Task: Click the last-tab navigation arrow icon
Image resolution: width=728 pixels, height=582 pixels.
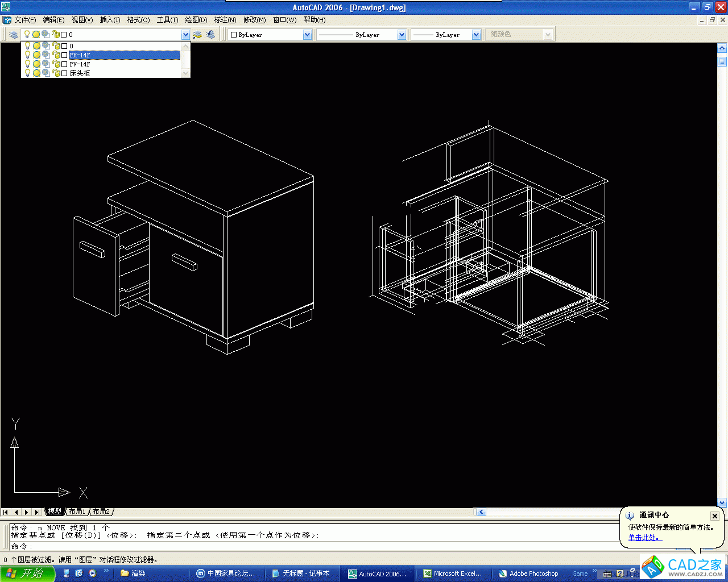Action: (37, 512)
